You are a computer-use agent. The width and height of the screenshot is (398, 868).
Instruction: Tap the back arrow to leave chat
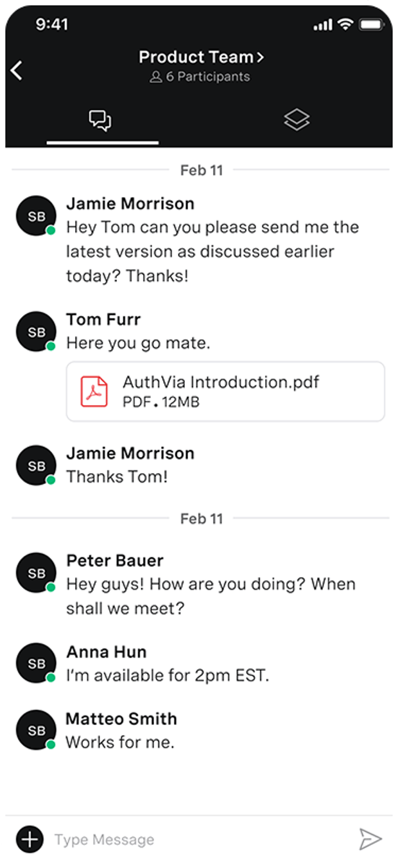[x=17, y=69]
